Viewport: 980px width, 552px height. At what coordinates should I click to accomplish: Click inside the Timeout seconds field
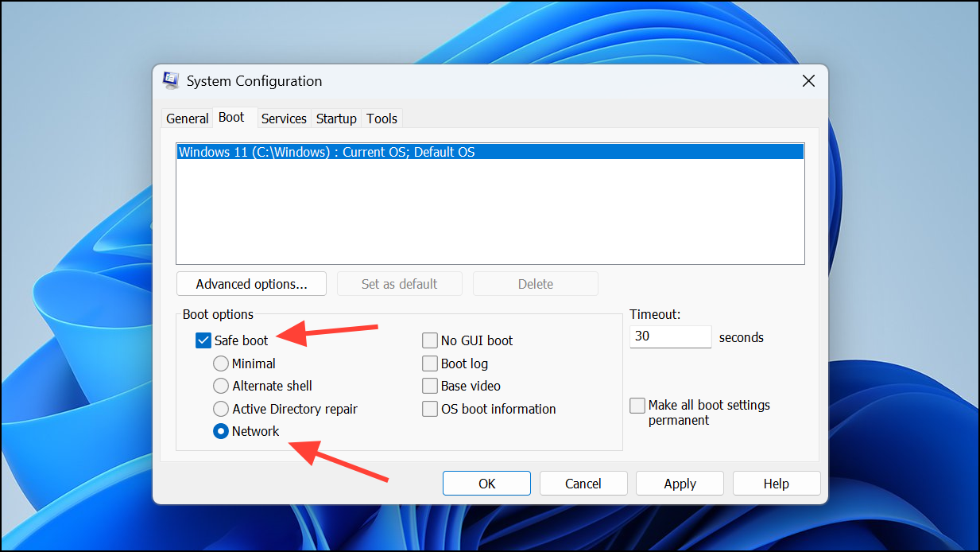point(670,336)
